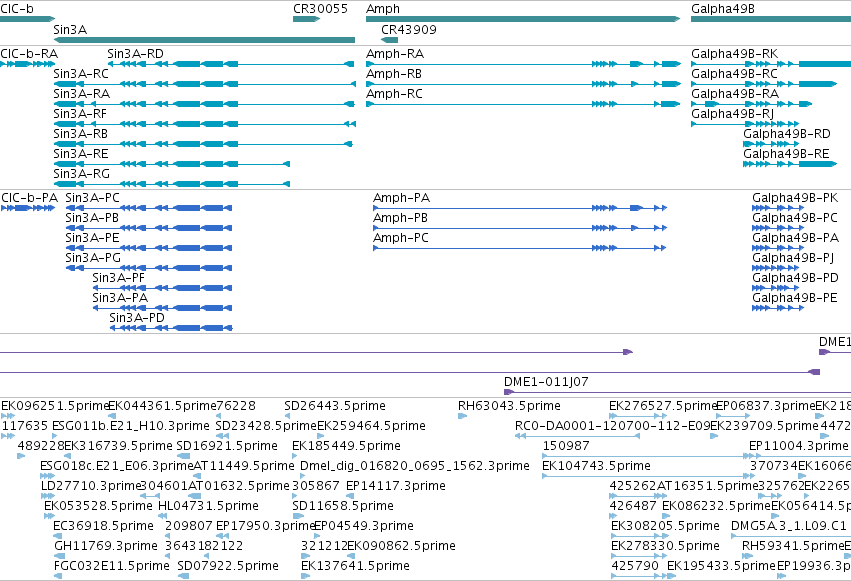Pick transcript Sin3A-RB
This screenshot has height=581, width=851.
[203, 144]
